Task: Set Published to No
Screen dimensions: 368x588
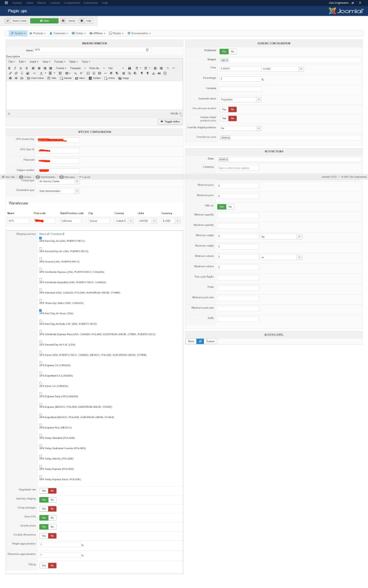Action: (x=232, y=51)
